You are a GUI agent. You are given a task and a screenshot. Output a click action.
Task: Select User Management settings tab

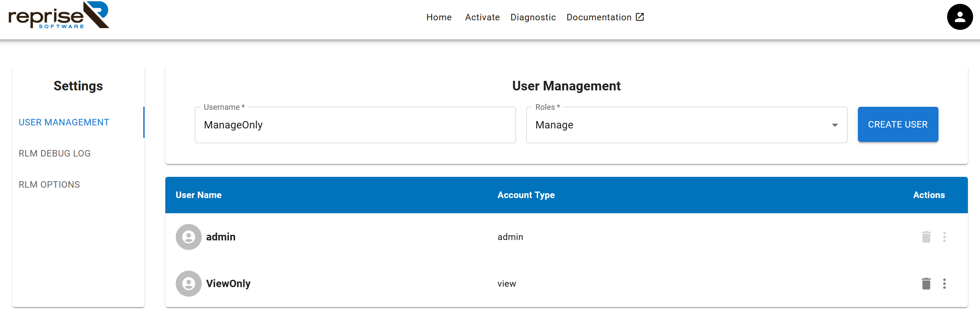[64, 122]
